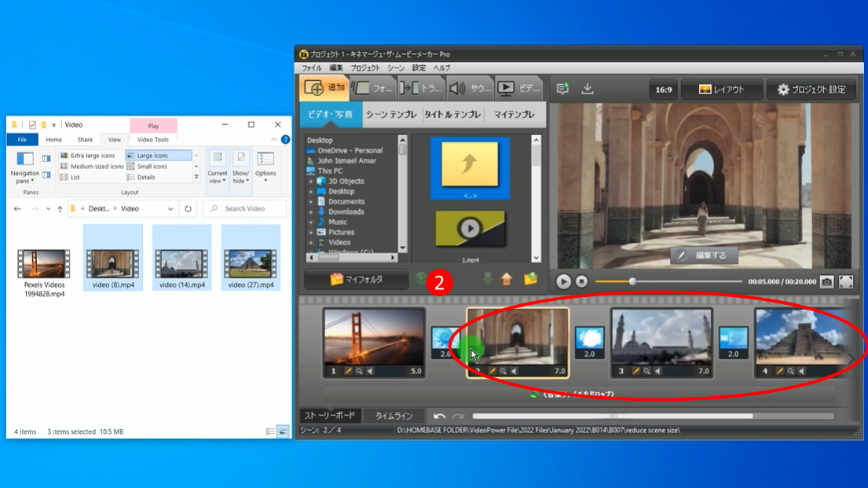868x488 pixels.
Task: Click the preview playback position slider
Action: [632, 281]
